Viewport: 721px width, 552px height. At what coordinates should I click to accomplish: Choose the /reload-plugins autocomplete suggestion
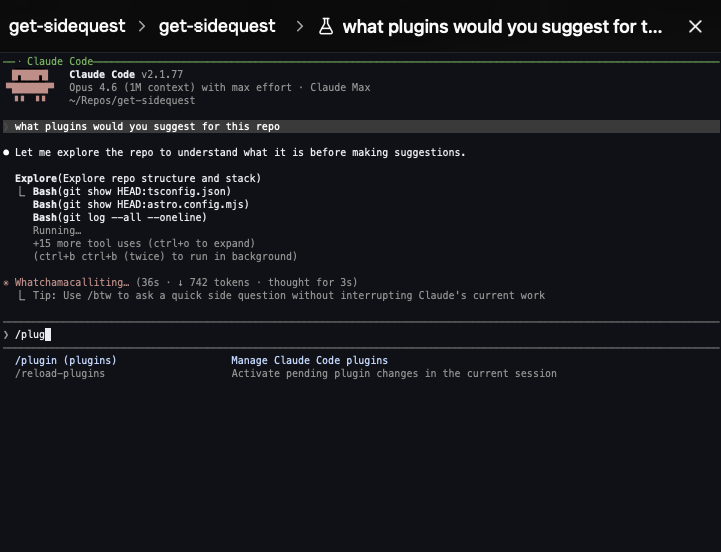tap(60, 373)
